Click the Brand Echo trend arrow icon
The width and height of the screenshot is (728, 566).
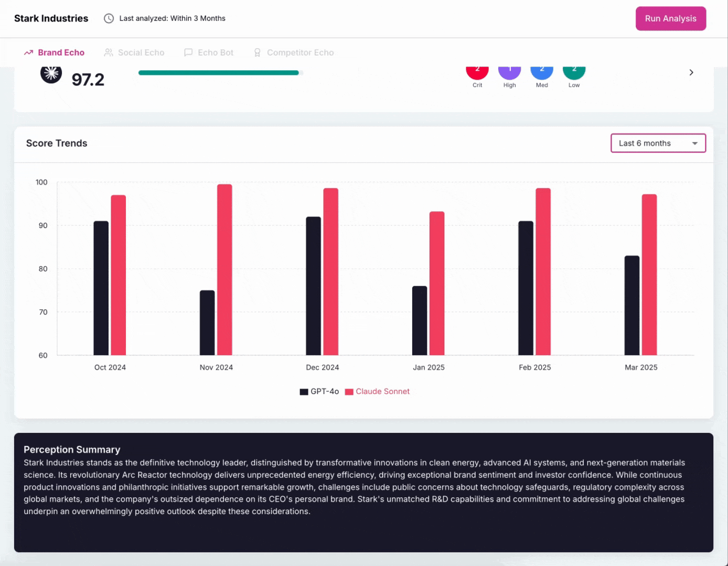[28, 52]
